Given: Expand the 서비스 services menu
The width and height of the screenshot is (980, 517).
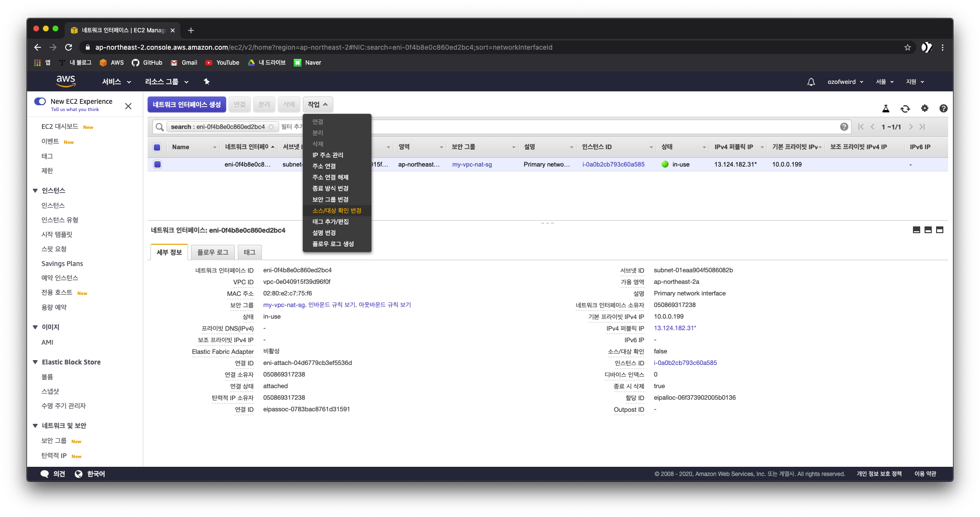Looking at the screenshot, I should point(116,82).
